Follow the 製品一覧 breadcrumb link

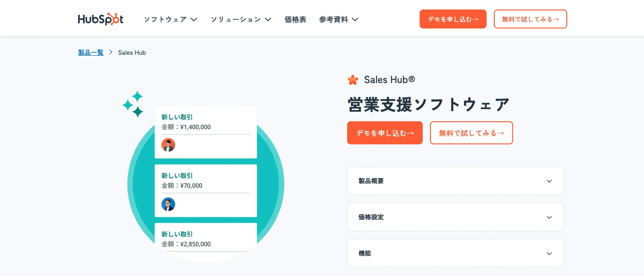coord(90,53)
